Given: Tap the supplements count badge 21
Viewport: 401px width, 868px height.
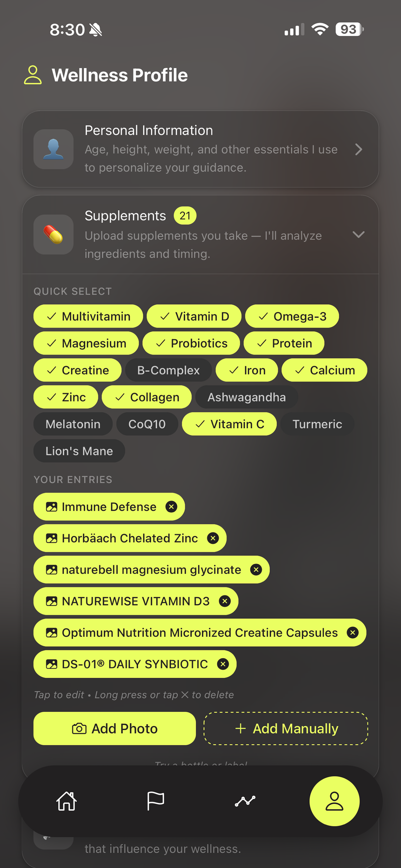Looking at the screenshot, I should pos(185,215).
